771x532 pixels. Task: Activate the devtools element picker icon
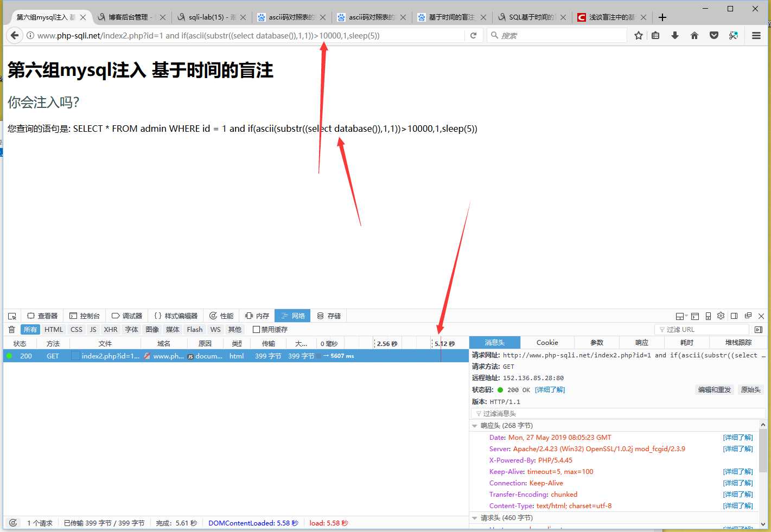pos(12,316)
